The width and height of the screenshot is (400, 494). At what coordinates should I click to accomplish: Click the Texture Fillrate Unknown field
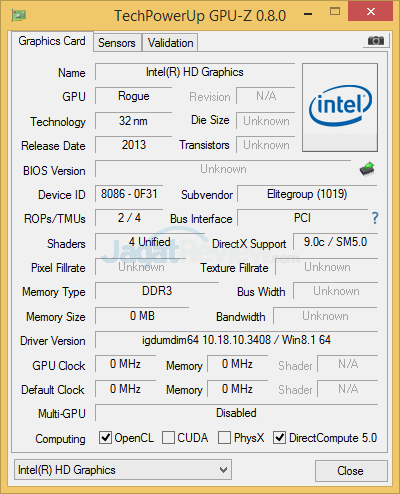pos(327,267)
